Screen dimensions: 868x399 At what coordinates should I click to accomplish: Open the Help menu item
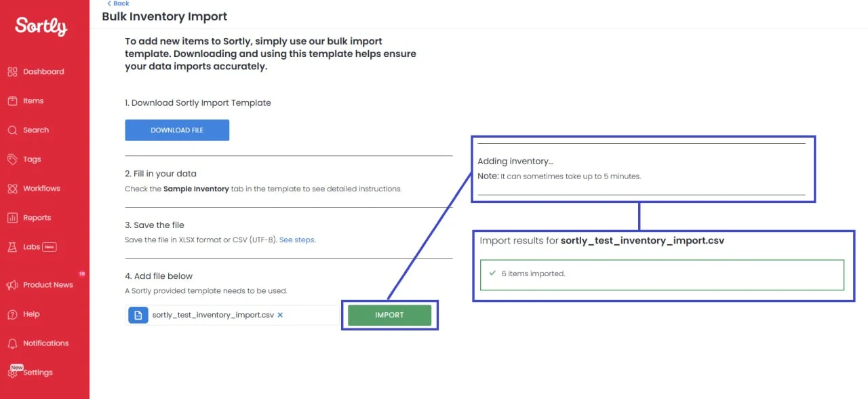pos(31,314)
